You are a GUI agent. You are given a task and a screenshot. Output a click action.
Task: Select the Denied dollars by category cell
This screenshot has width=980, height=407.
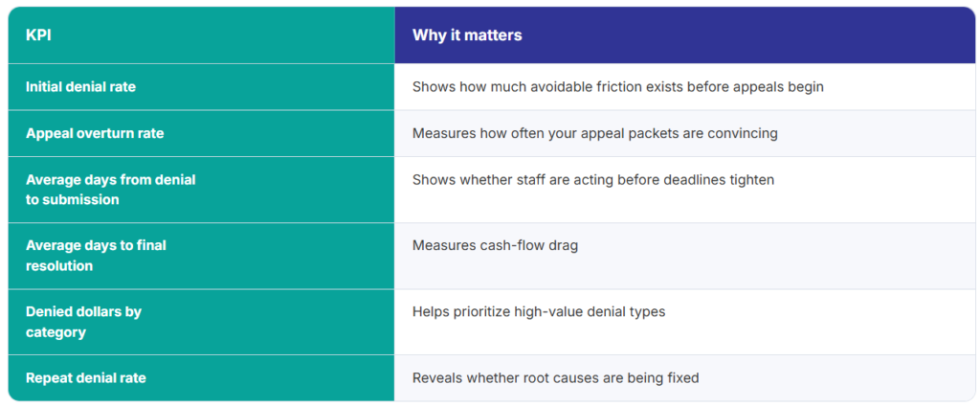pyautogui.click(x=201, y=322)
